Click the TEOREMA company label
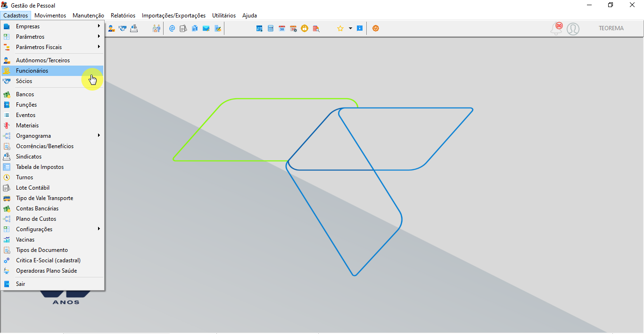Image resolution: width=644 pixels, height=334 pixels. click(611, 28)
